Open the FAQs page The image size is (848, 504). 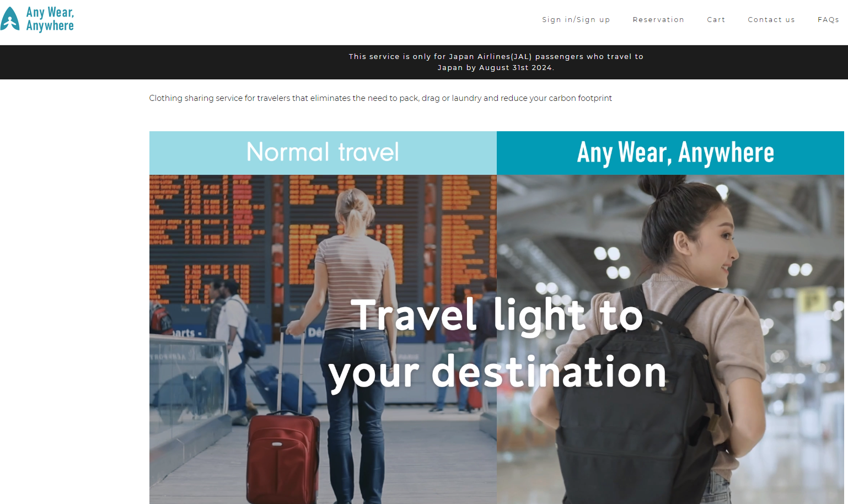[828, 19]
